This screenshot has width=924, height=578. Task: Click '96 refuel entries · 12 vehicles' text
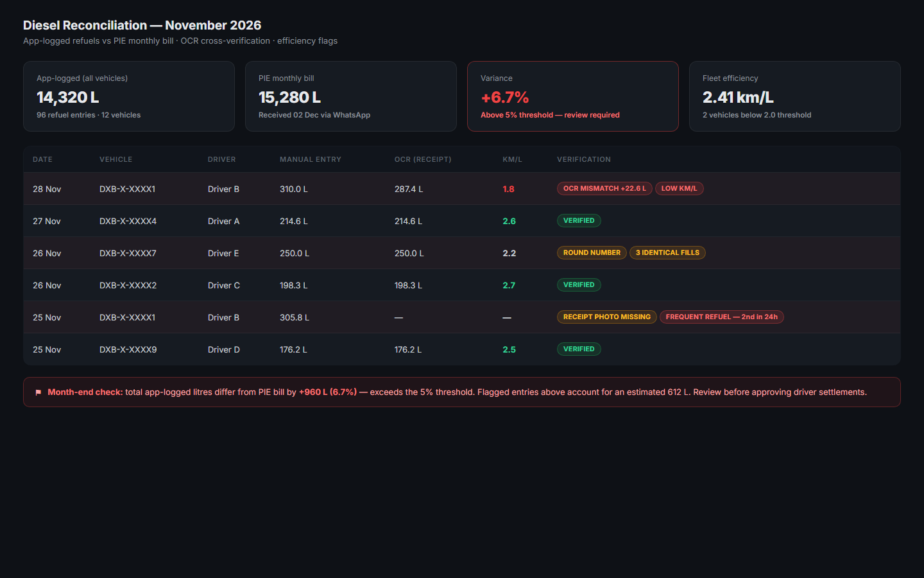click(89, 115)
